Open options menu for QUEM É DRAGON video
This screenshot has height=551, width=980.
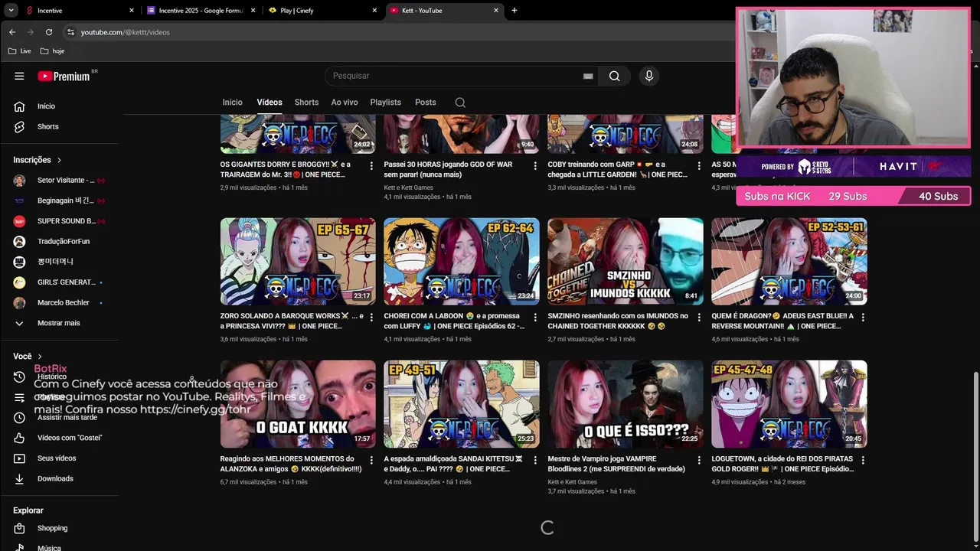point(863,317)
